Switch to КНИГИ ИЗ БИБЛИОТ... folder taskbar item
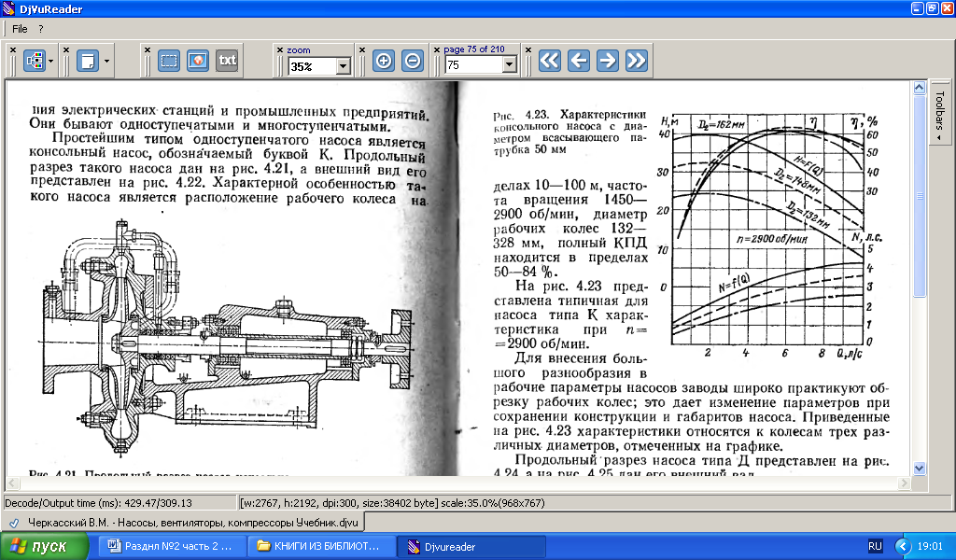The image size is (956, 560). 321,547
